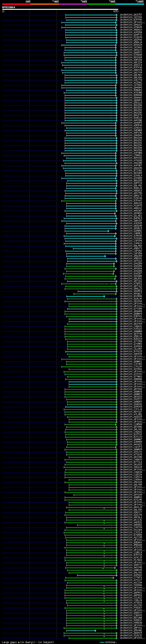The height and width of the screenshot is (644, 146).
Task: Open the UniRef100_C4B8E2 hit link
Action: 131,233
